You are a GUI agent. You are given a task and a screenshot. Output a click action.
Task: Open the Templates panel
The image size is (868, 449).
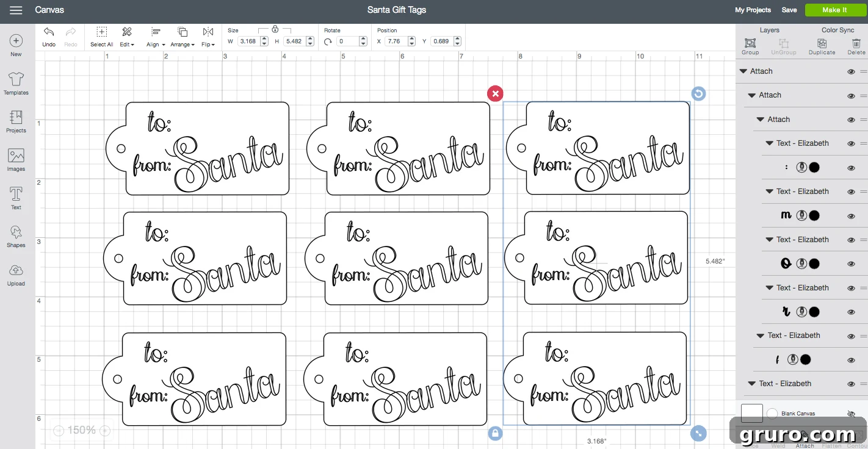click(16, 79)
